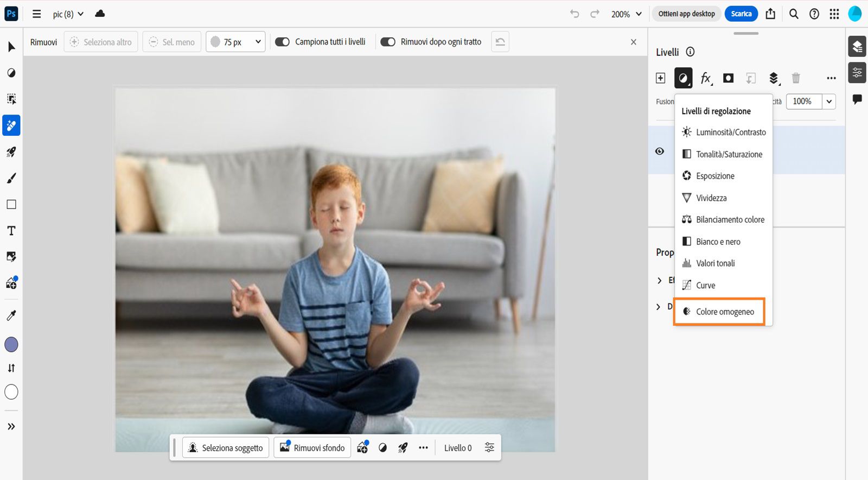This screenshot has height=480, width=868.
Task: Select the Brush tool
Action: (11, 178)
